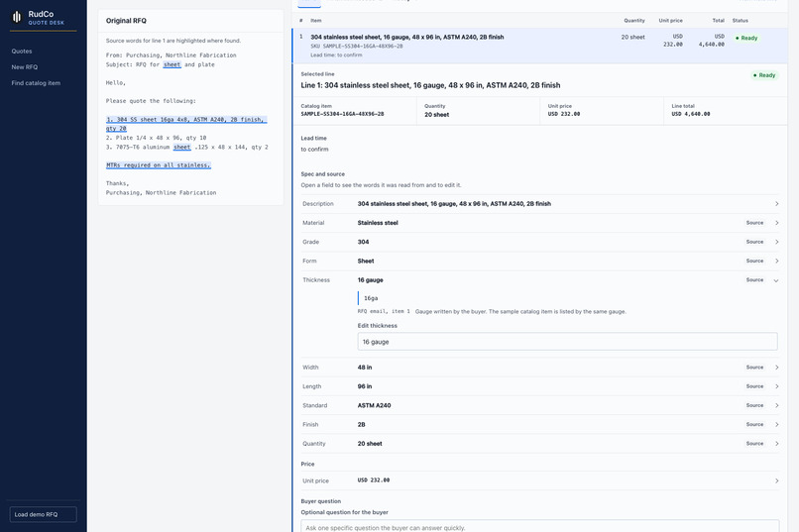799x532 pixels.
Task: Click the Original RFQ panel heading
Action: tap(126, 21)
